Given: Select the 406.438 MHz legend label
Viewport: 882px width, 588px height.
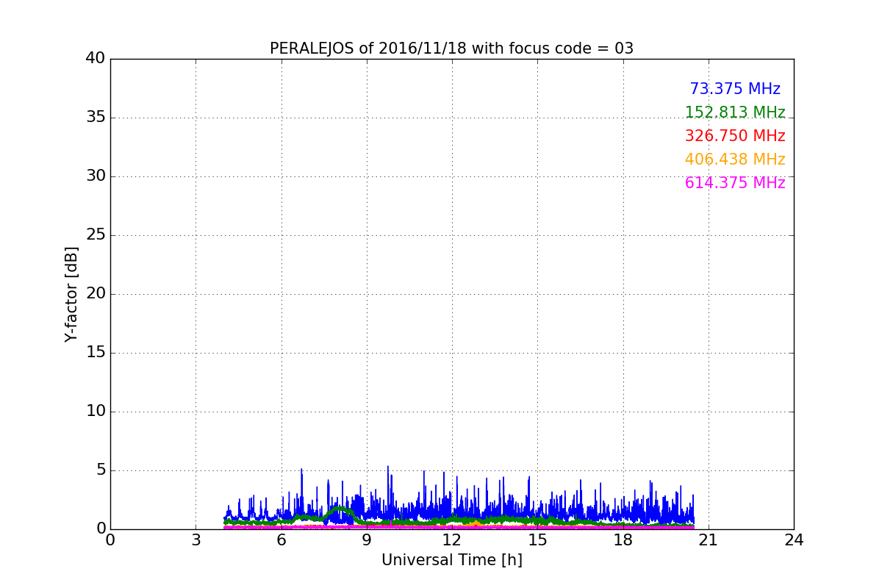Looking at the screenshot, I should click(x=735, y=159).
